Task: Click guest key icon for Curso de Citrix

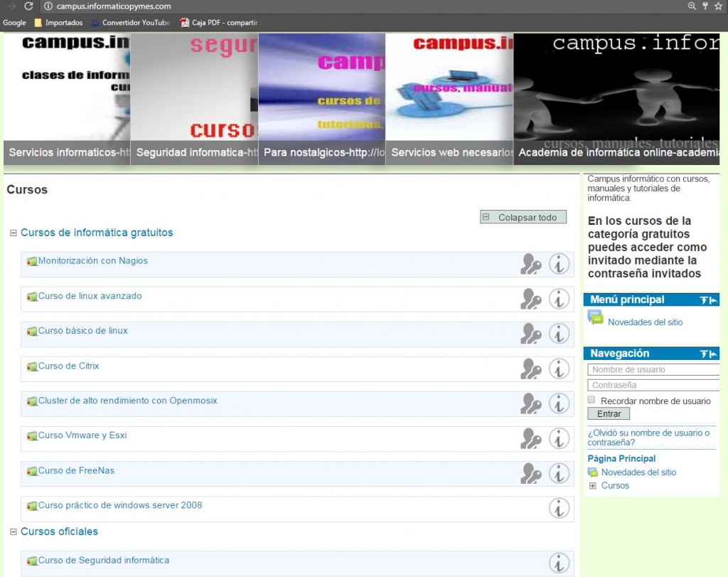Action: (530, 369)
